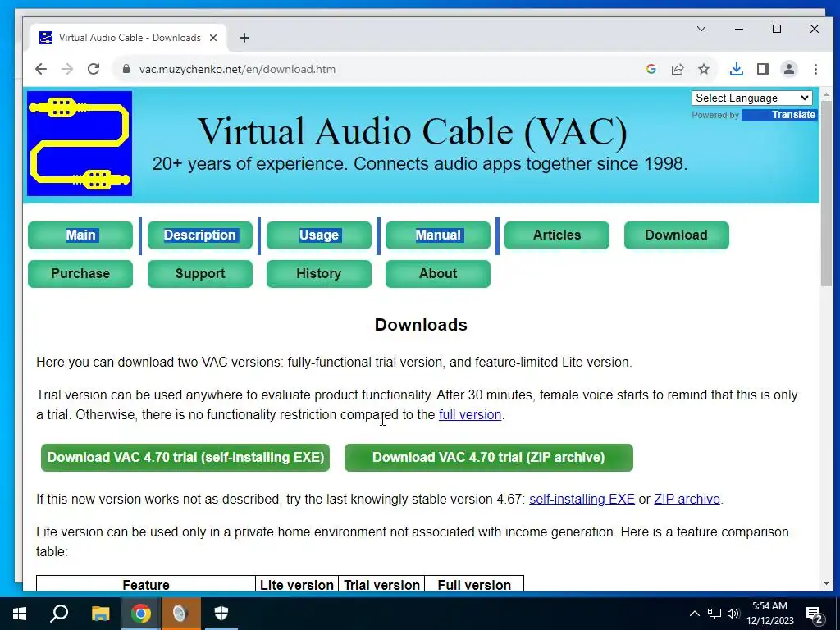Open the Select Language dropdown
Screen dimensions: 840x630
(751, 98)
